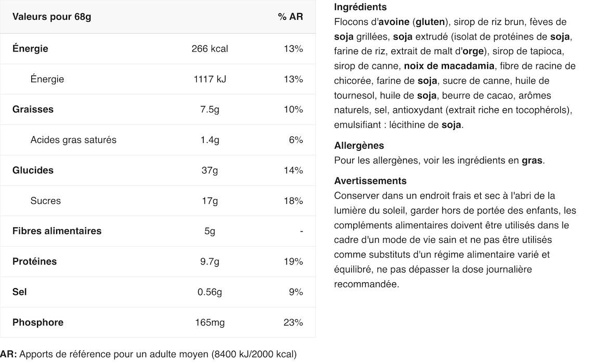Select the bold 'noix de macadamia' text
Image resolution: width=589 pixels, height=364 pixels.
449,66
